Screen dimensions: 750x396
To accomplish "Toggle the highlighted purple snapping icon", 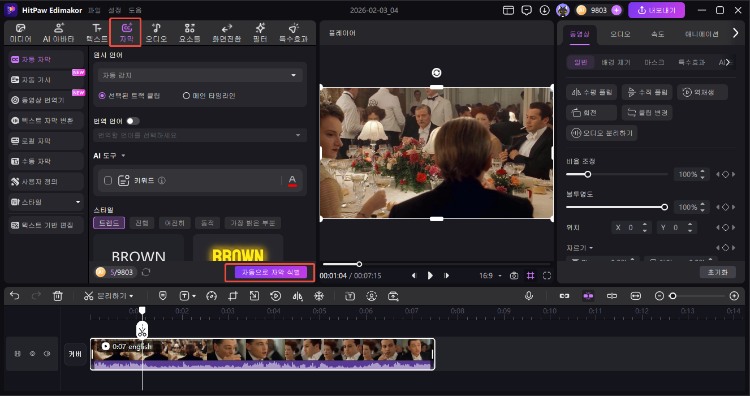I will [588, 296].
